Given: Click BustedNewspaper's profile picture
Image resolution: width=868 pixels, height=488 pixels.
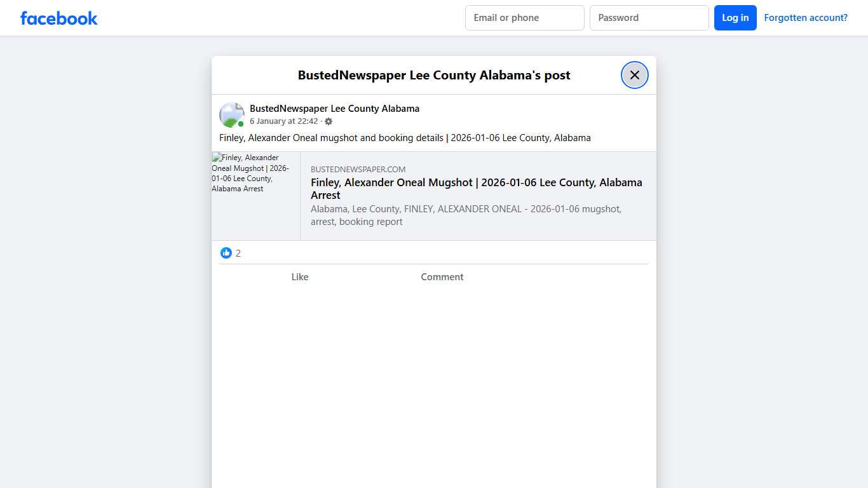Looking at the screenshot, I should pos(231,114).
